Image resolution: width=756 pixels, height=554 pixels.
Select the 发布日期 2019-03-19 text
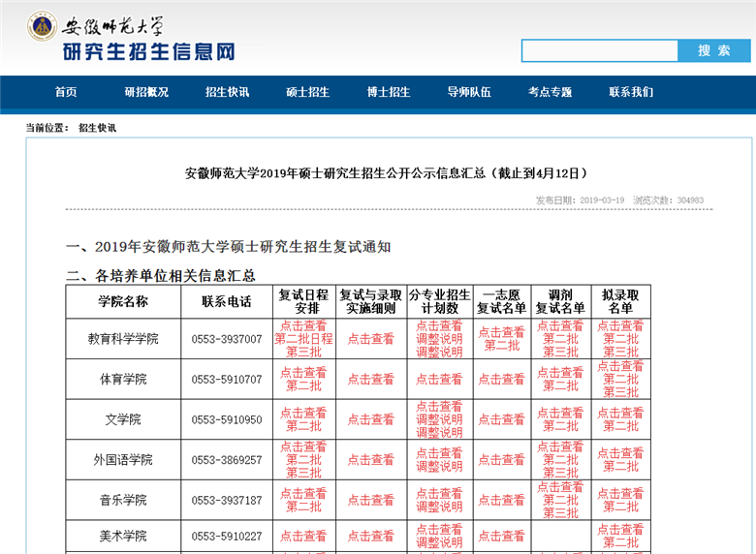pyautogui.click(x=580, y=200)
